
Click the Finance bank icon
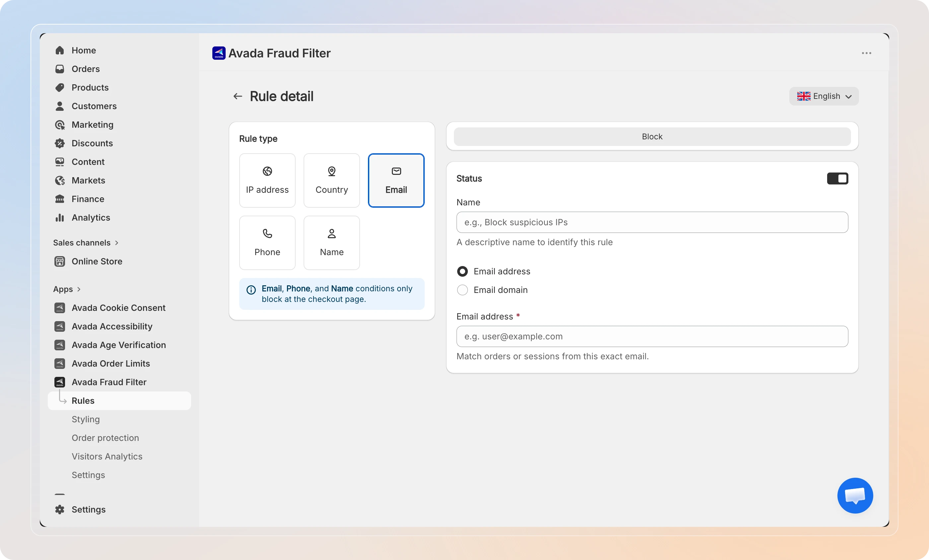[60, 199]
